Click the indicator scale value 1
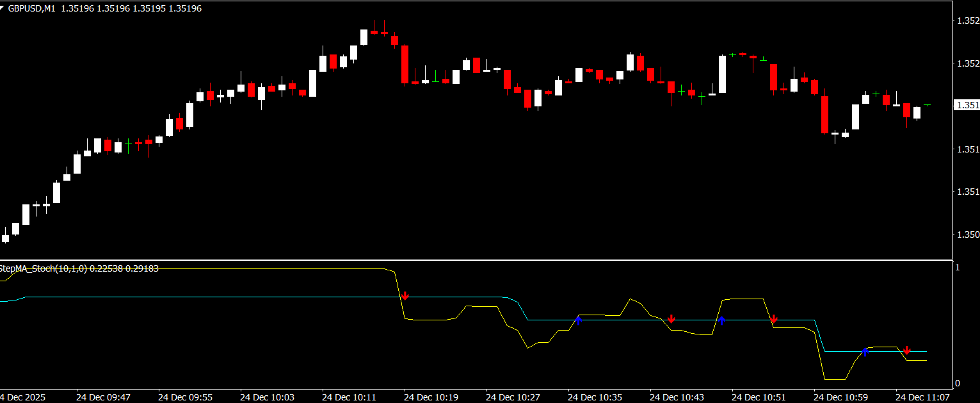Screen dimensions: 980x403 click(x=958, y=267)
